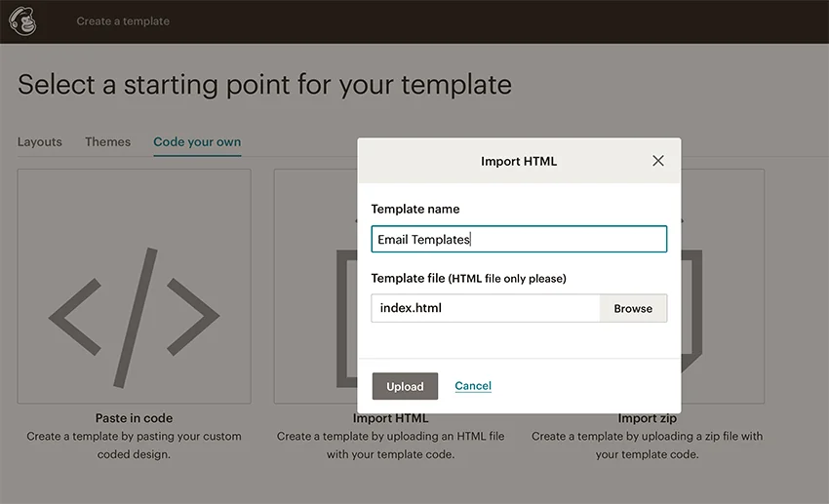Image resolution: width=829 pixels, height=504 pixels.
Task: Click the index.html template file field
Action: point(486,308)
